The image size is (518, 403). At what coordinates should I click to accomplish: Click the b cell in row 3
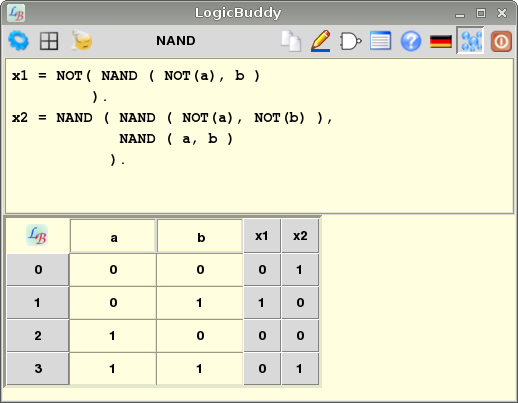tap(200, 368)
